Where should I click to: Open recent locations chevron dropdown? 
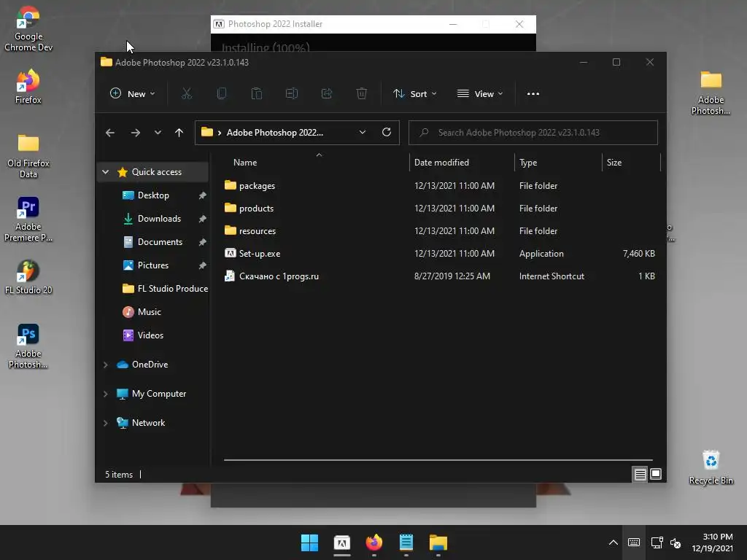(158, 133)
